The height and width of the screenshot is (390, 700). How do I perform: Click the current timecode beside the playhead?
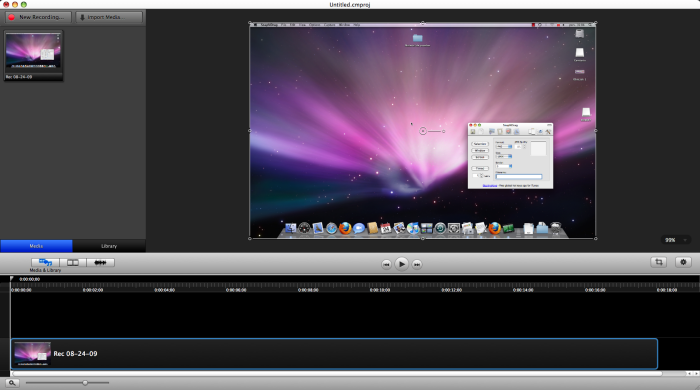[29, 279]
